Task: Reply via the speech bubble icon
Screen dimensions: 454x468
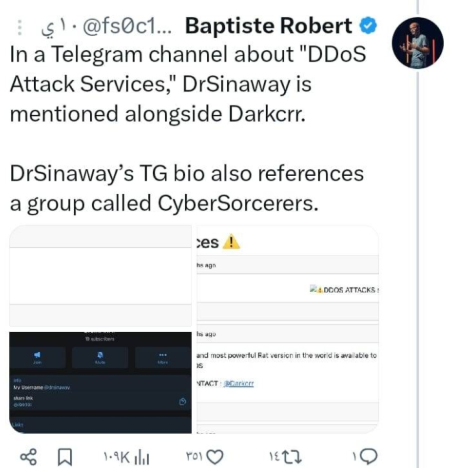Action: point(369,456)
